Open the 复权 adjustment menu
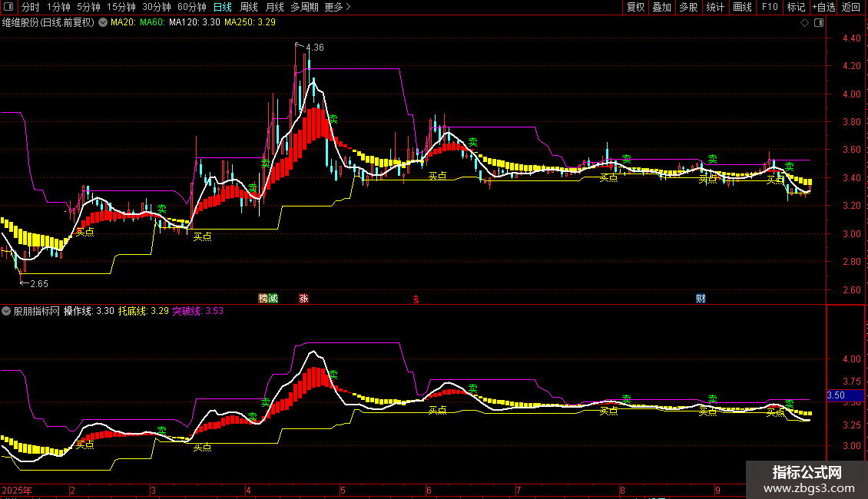 point(635,7)
